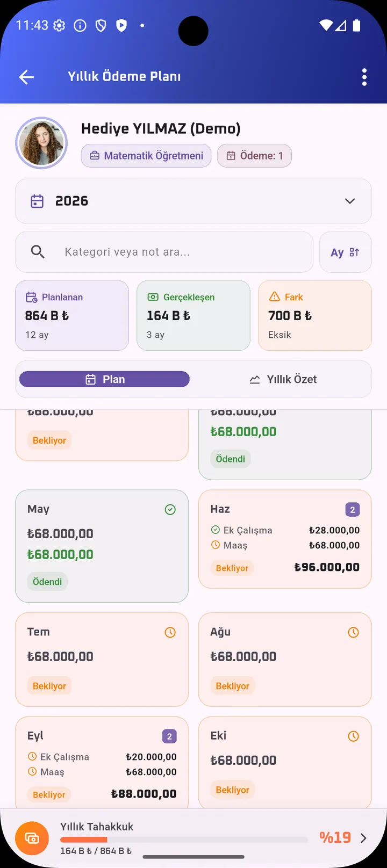This screenshot has height=868, width=387.
Task: Expand the 2026 year dropdown
Action: pyautogui.click(x=193, y=201)
